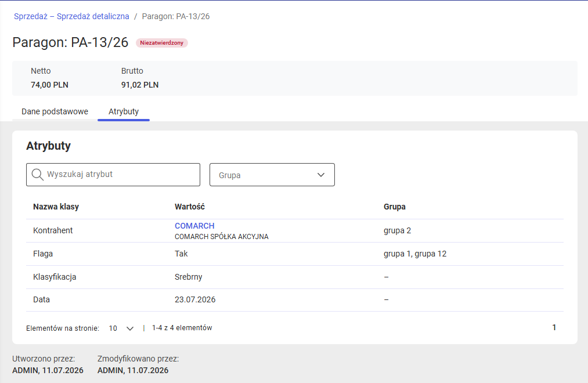
Task: Select the Flaga attribute row
Action: (295, 254)
